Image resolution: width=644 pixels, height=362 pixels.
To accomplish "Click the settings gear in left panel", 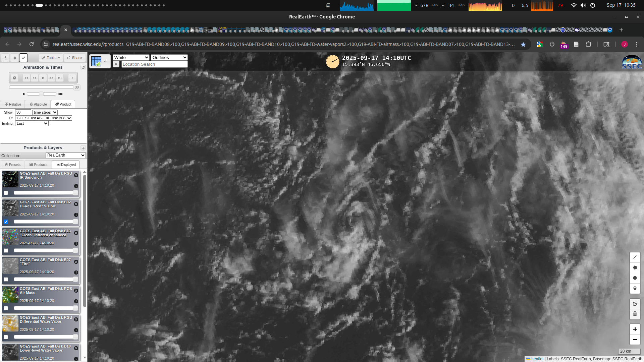I will pos(14,58).
